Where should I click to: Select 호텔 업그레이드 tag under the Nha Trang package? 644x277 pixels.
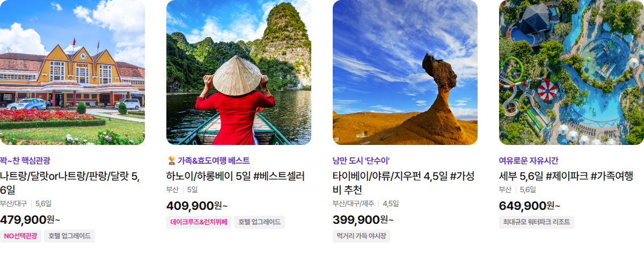69,236
